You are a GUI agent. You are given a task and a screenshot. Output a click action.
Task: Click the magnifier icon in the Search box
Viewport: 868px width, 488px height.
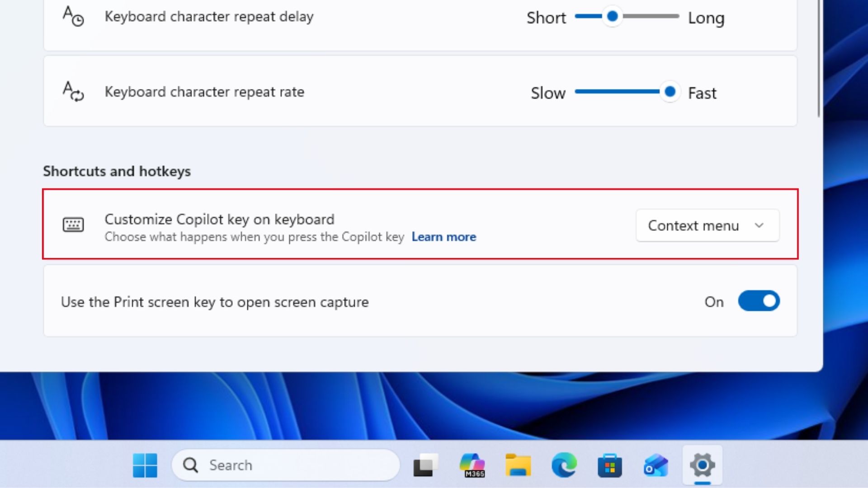190,465
